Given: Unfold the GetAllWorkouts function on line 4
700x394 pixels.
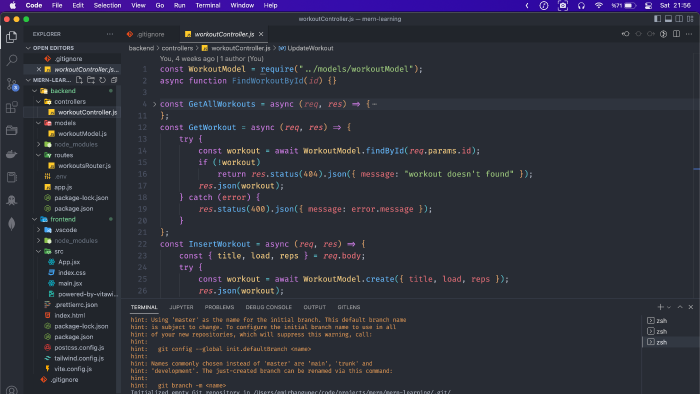Looking at the screenshot, I should click(x=154, y=104).
